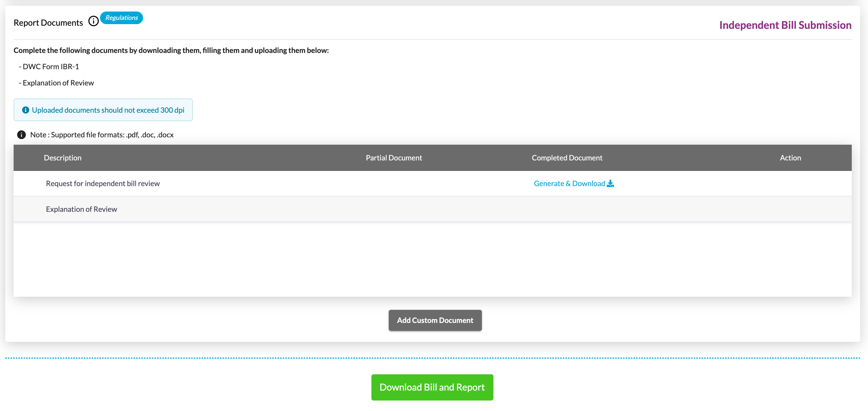Click the Explanation of Review list item above the table
The image size is (868, 411).
point(58,83)
